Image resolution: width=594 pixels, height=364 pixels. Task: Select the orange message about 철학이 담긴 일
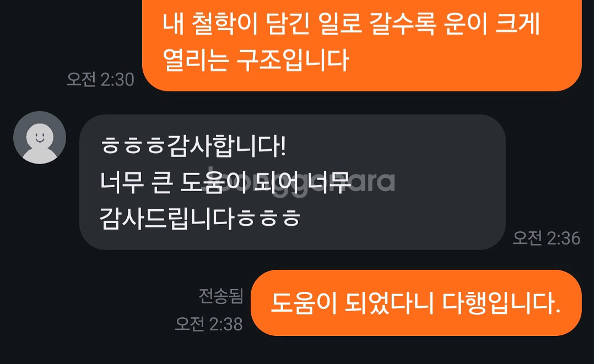coord(362,45)
